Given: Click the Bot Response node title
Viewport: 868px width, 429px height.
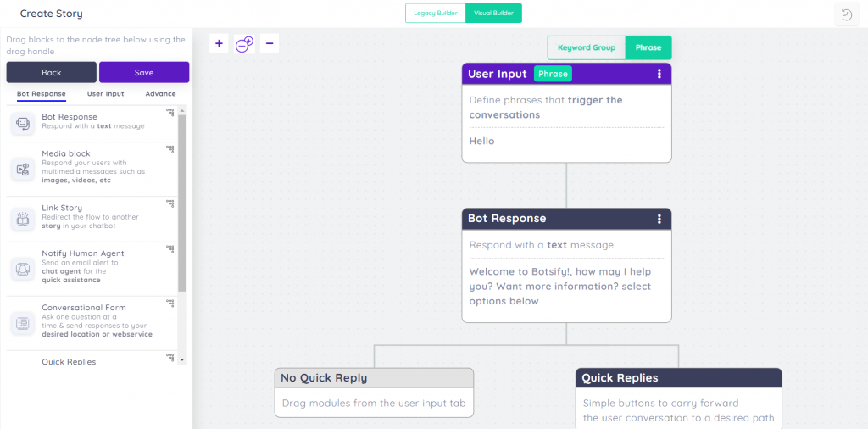Looking at the screenshot, I should (x=507, y=219).
